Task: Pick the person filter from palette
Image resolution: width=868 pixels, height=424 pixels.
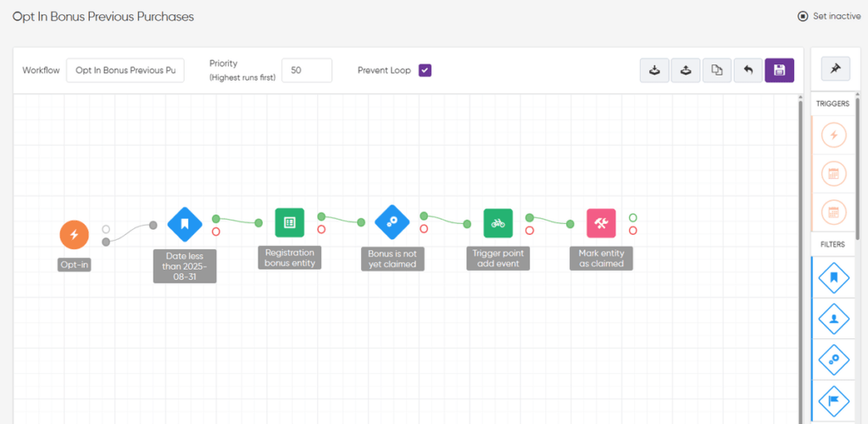Action: [834, 319]
